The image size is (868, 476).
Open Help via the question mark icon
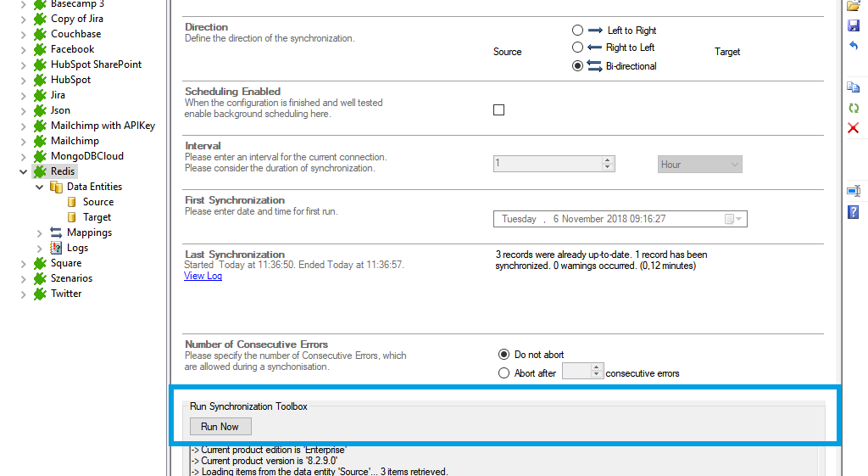[x=854, y=211]
